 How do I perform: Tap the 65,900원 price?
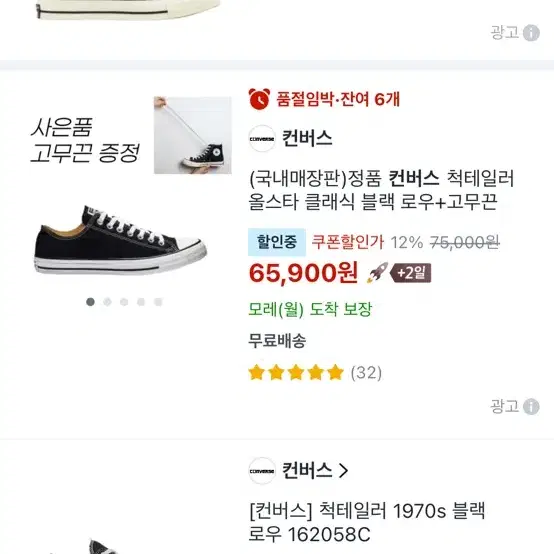pyautogui.click(x=303, y=273)
